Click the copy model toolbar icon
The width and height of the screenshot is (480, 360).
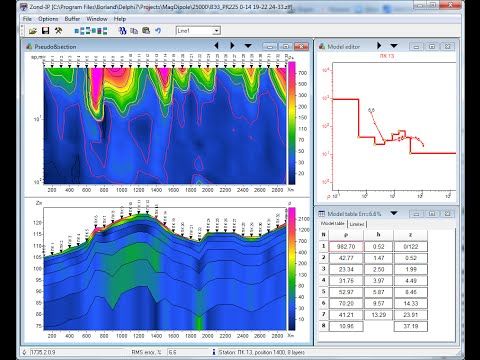tap(134, 31)
